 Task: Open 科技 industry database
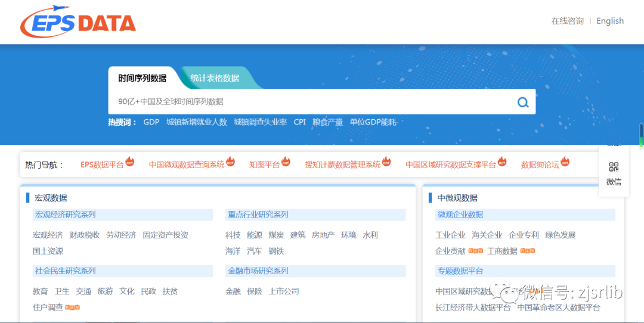pyautogui.click(x=233, y=235)
